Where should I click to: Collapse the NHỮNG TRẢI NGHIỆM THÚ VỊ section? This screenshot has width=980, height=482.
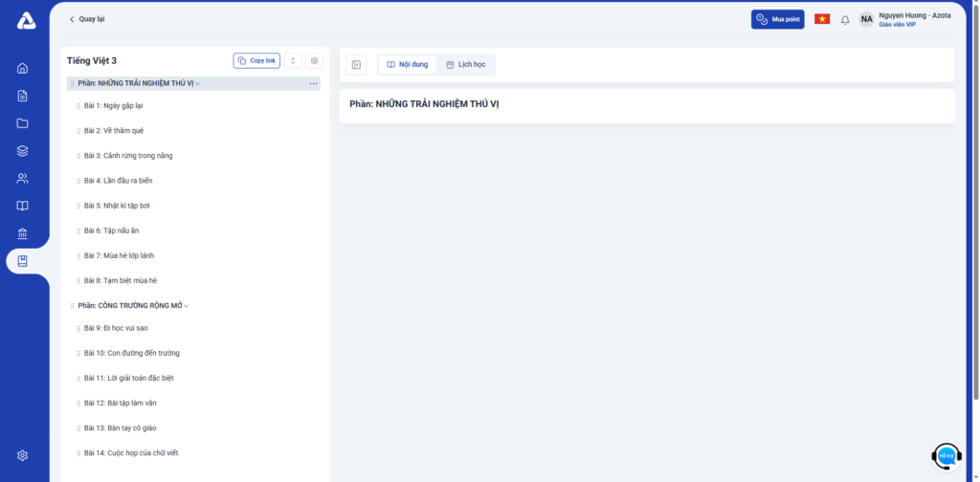click(x=197, y=84)
